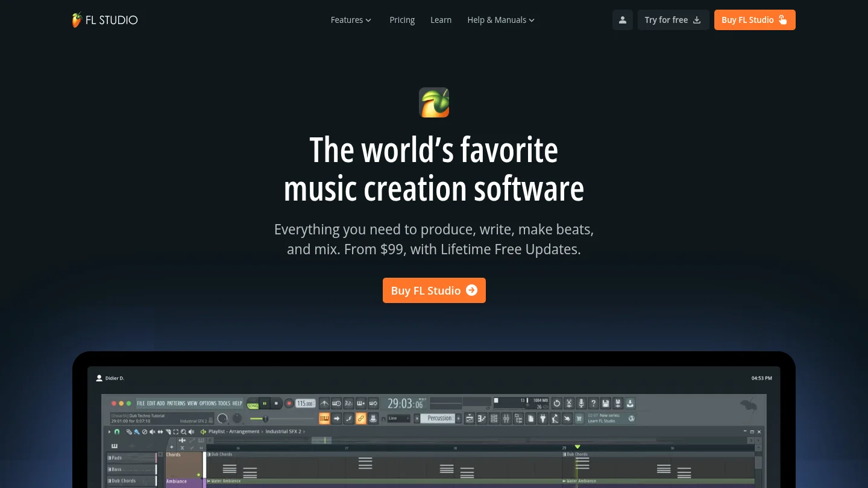868x488 pixels.
Task: Select the playlist Slip tool icon
Action: [x=160, y=431]
